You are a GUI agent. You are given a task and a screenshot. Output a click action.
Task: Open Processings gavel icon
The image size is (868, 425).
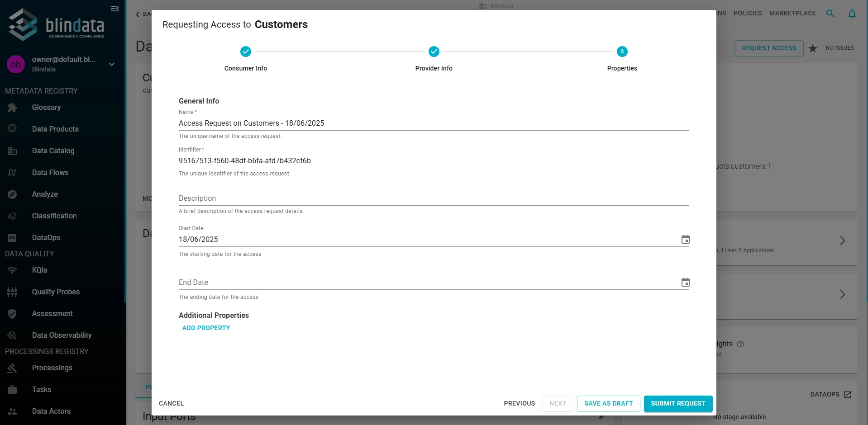(x=12, y=368)
